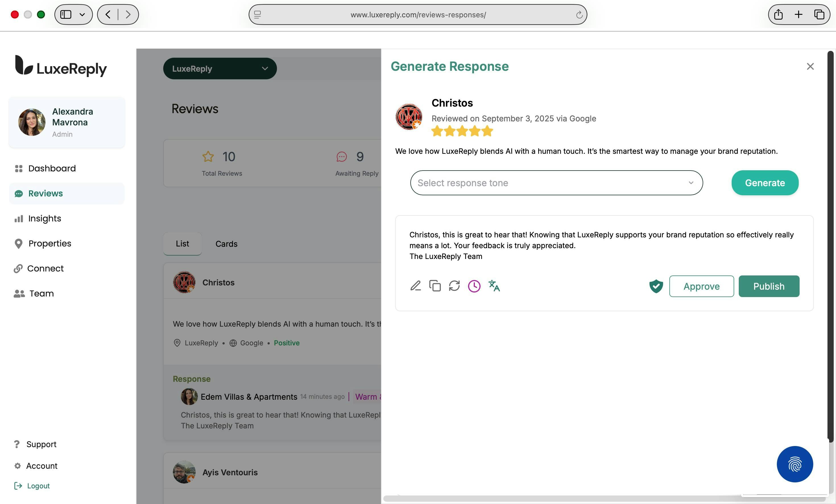Screen dimensions: 836x504
Task: Go to the Properties section
Action: click(49, 244)
